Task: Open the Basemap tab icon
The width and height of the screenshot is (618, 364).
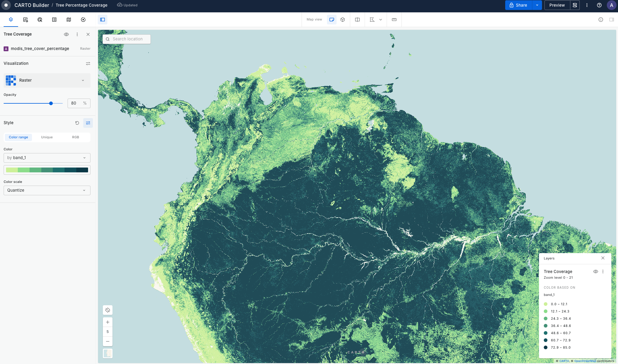Action: click(69, 20)
